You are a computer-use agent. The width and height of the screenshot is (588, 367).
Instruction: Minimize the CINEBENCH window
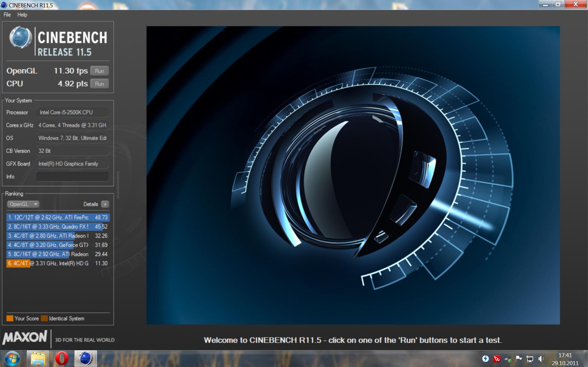545,4
